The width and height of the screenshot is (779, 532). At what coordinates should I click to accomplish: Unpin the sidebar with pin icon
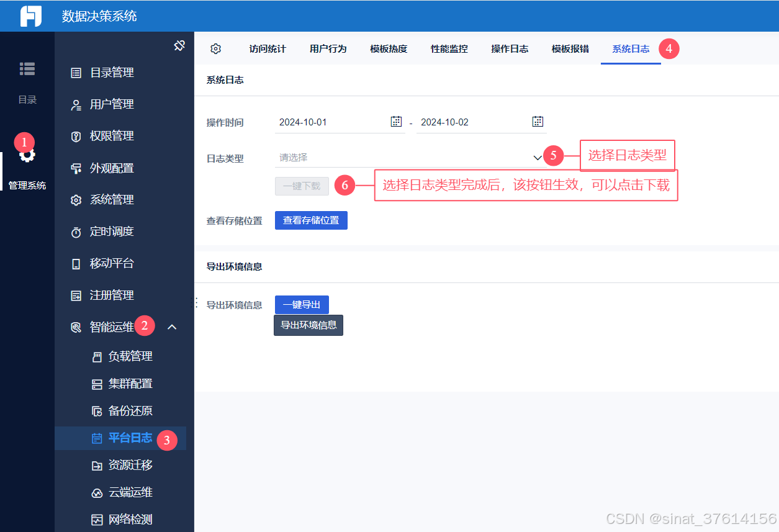coord(179,45)
